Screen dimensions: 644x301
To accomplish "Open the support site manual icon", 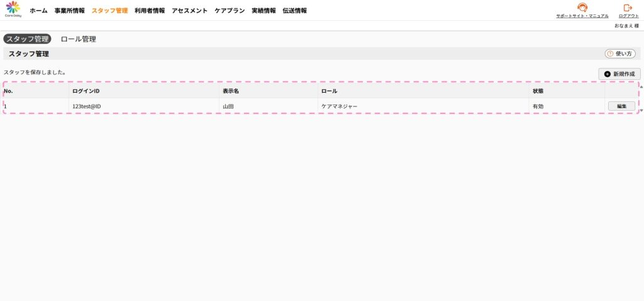I will click(x=582, y=8).
